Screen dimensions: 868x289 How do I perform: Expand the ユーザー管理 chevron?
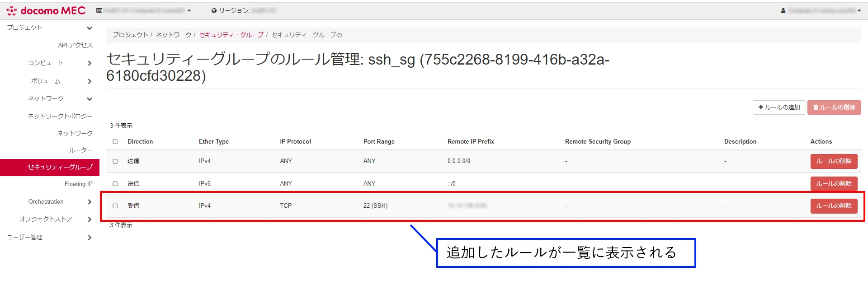tap(89, 238)
